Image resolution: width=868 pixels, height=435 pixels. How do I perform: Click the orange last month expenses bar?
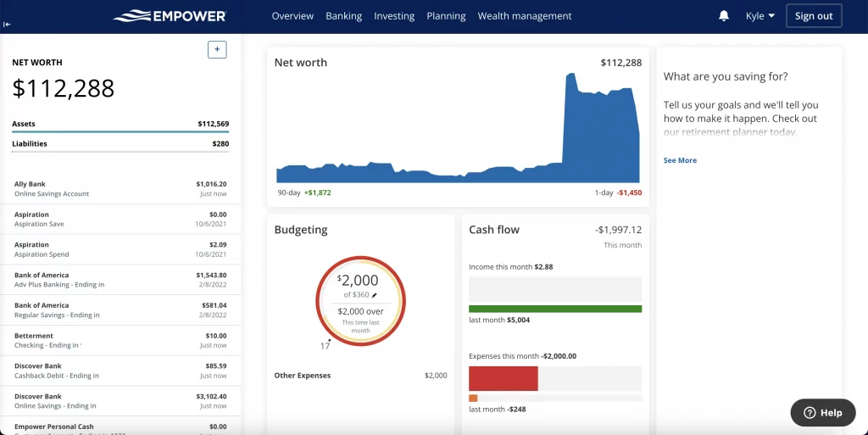[x=473, y=398]
